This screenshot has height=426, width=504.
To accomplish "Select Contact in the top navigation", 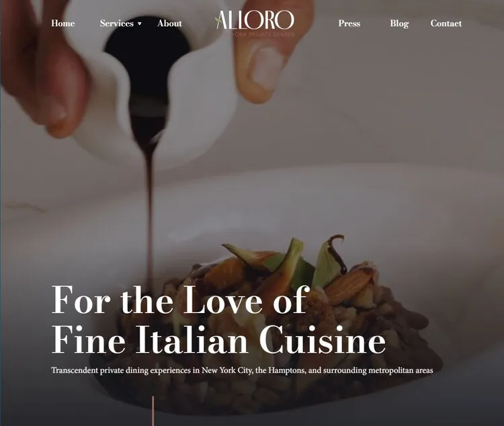I will pos(446,24).
